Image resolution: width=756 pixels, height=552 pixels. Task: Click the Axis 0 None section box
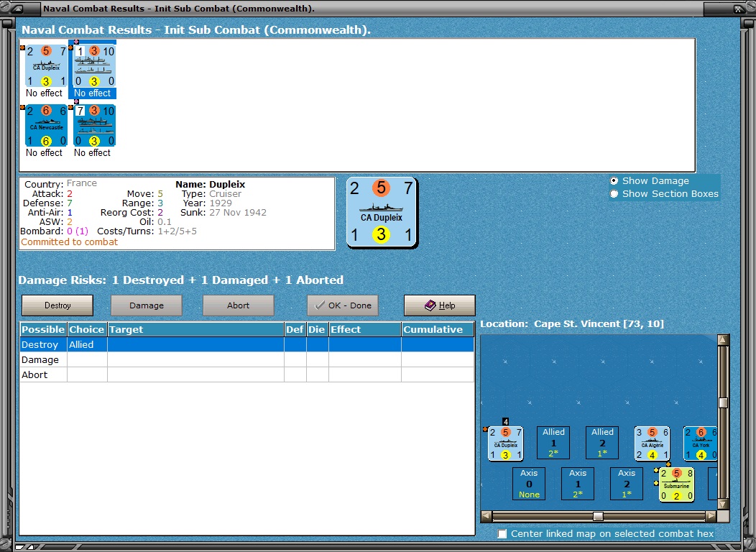point(529,484)
